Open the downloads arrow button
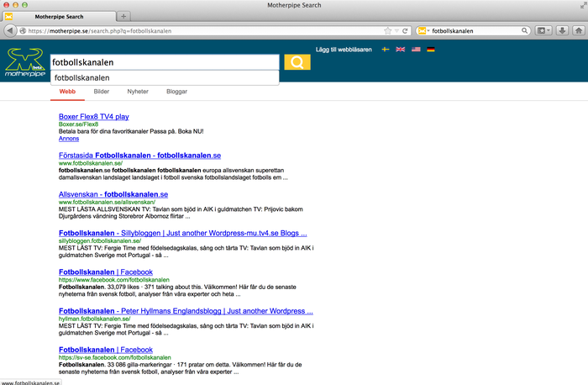The height and width of the screenshot is (385, 588). coord(562,31)
